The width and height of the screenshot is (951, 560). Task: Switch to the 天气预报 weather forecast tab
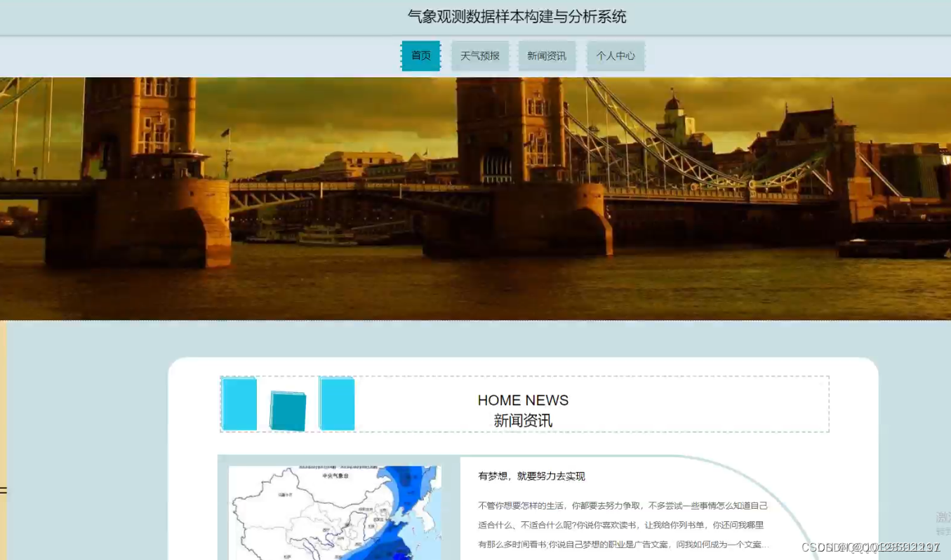point(480,55)
